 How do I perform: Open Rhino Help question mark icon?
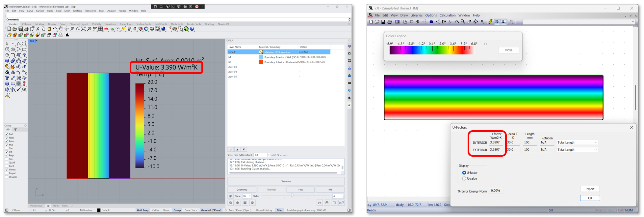192,29
